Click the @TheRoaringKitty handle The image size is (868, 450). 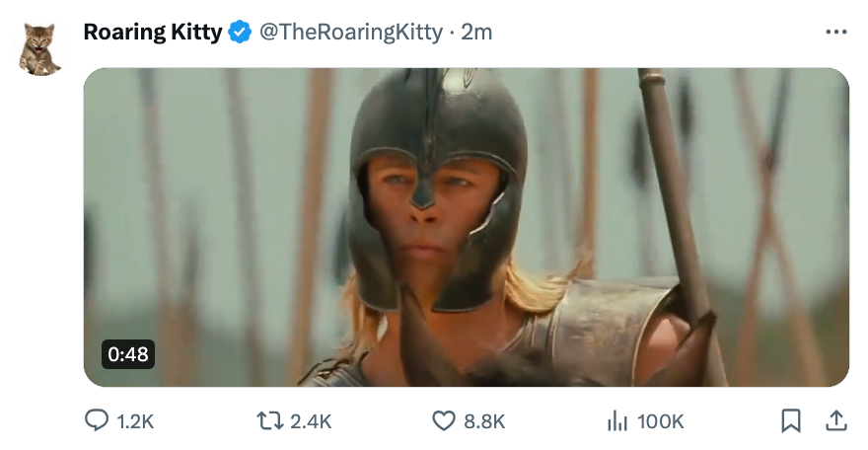(x=350, y=33)
